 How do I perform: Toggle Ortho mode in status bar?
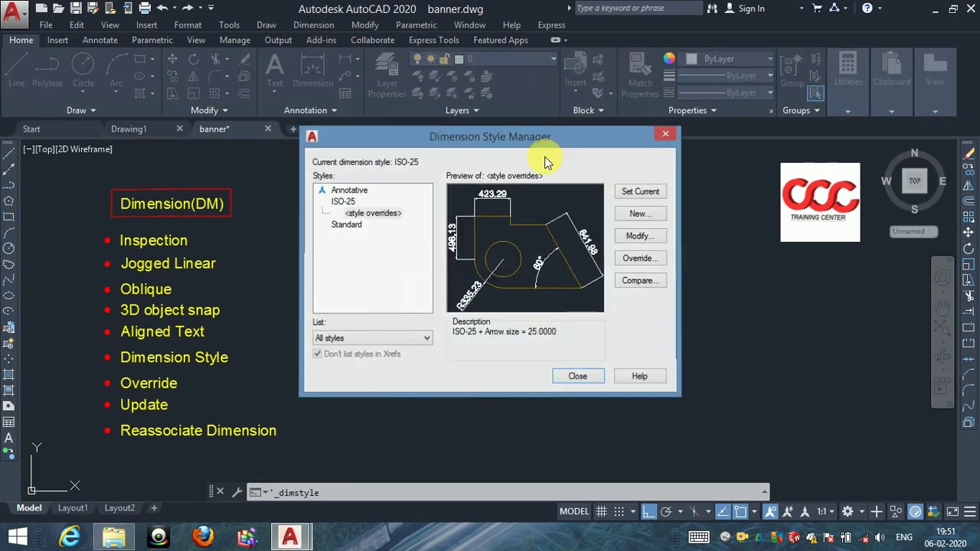649,511
